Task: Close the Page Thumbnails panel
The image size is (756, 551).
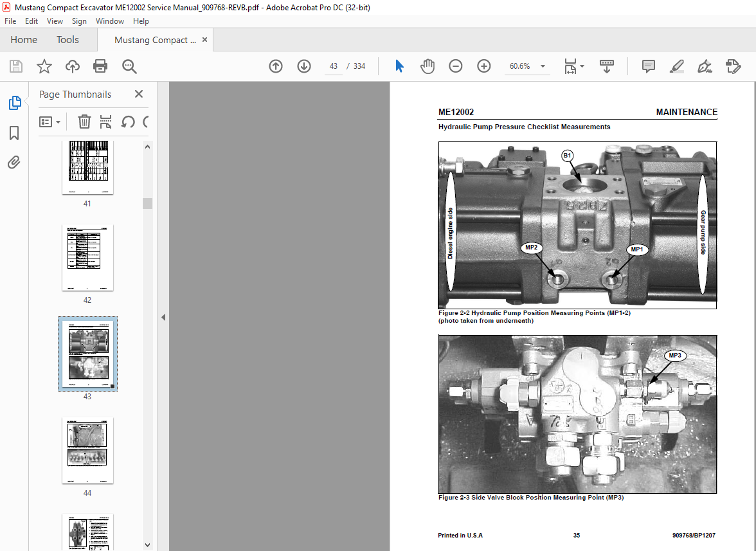Action: (x=139, y=94)
